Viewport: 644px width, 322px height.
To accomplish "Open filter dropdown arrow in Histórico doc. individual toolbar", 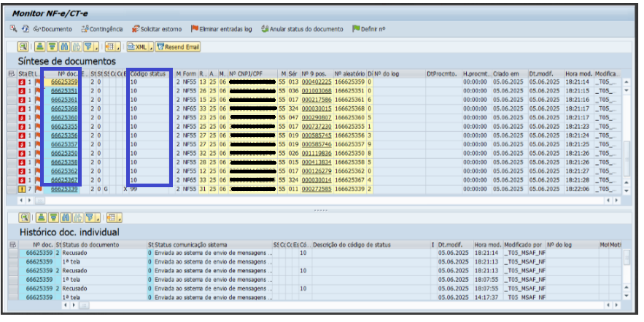I will pos(98,218).
